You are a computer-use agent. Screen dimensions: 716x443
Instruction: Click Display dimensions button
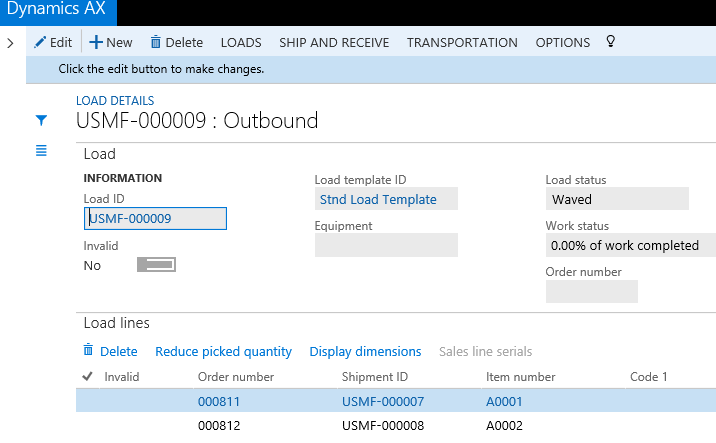click(x=365, y=351)
